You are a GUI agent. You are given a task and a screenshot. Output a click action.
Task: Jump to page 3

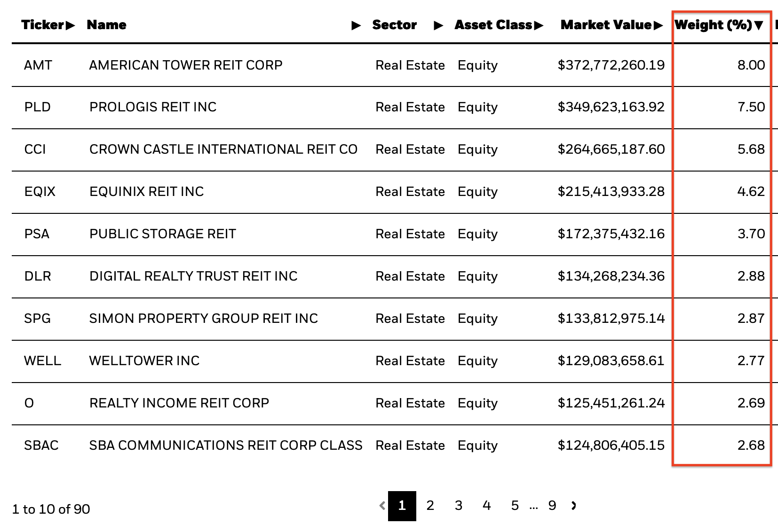click(459, 506)
